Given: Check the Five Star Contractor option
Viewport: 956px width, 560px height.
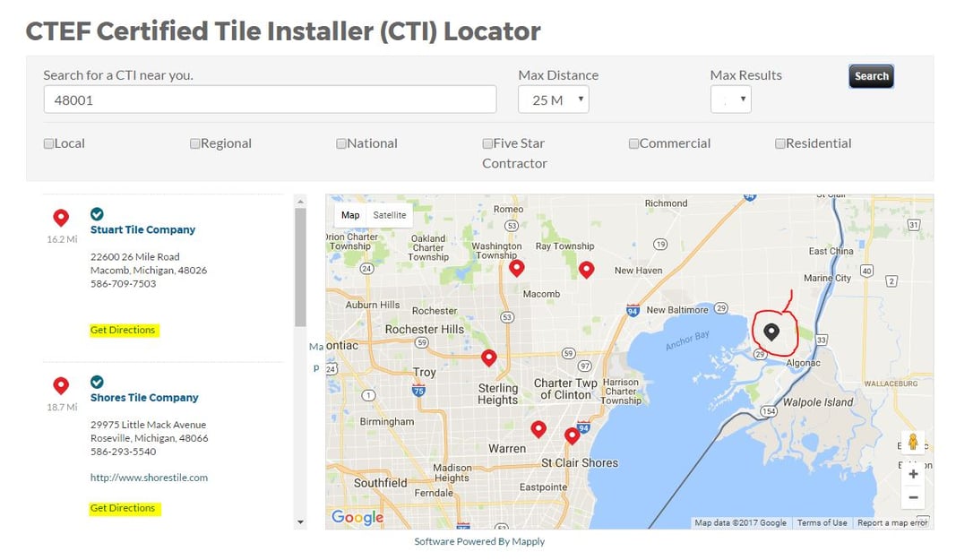Looking at the screenshot, I should pyautogui.click(x=487, y=142).
